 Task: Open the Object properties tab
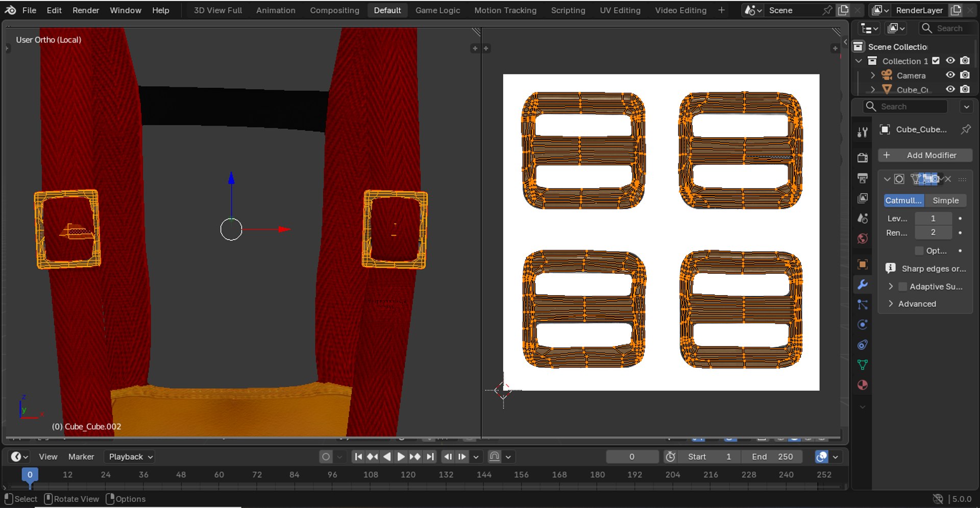pos(863,264)
